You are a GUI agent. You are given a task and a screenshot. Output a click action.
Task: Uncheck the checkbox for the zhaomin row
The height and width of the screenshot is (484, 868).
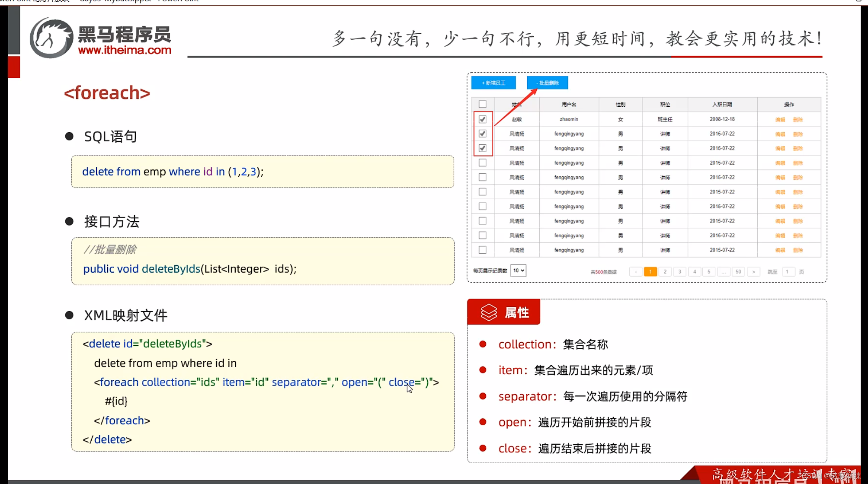click(x=483, y=119)
